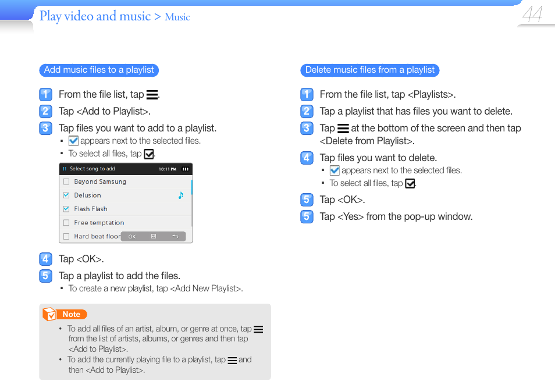Screen dimensions: 555x392
Task: Check the Free temptation checkbox
Action: pyautogui.click(x=66, y=223)
